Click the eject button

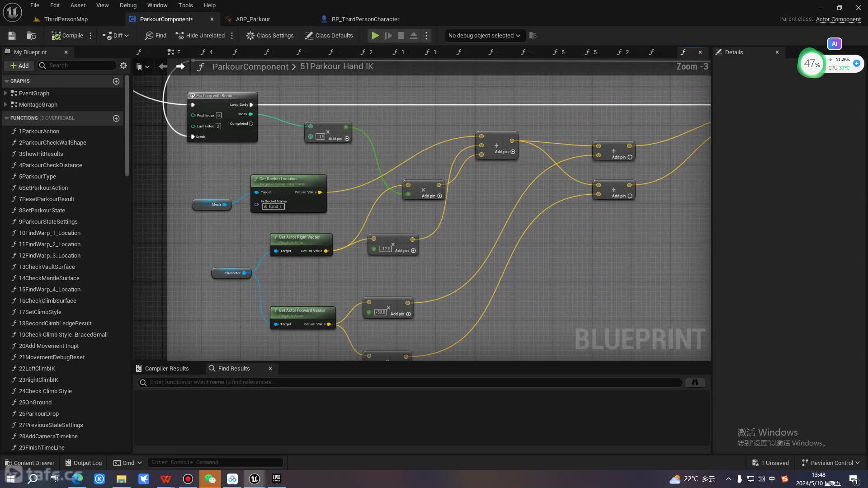(414, 35)
